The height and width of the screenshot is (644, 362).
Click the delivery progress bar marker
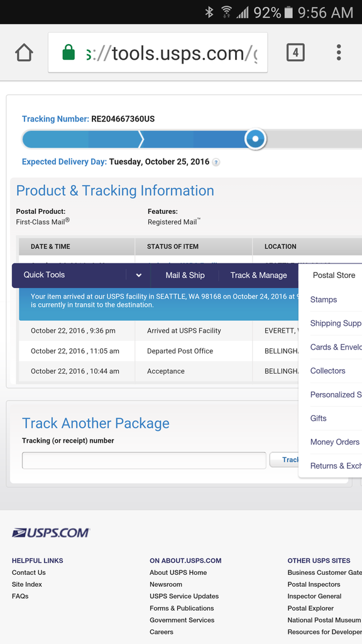[255, 139]
